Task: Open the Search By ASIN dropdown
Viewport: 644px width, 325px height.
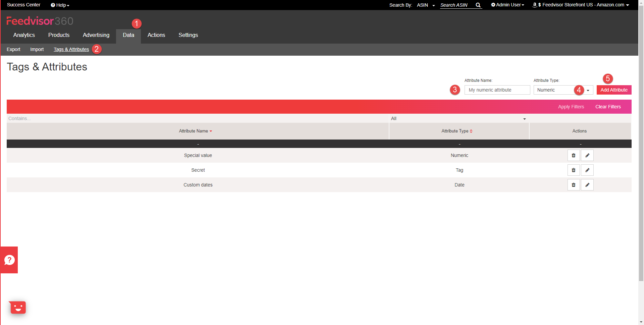Action: pyautogui.click(x=426, y=5)
